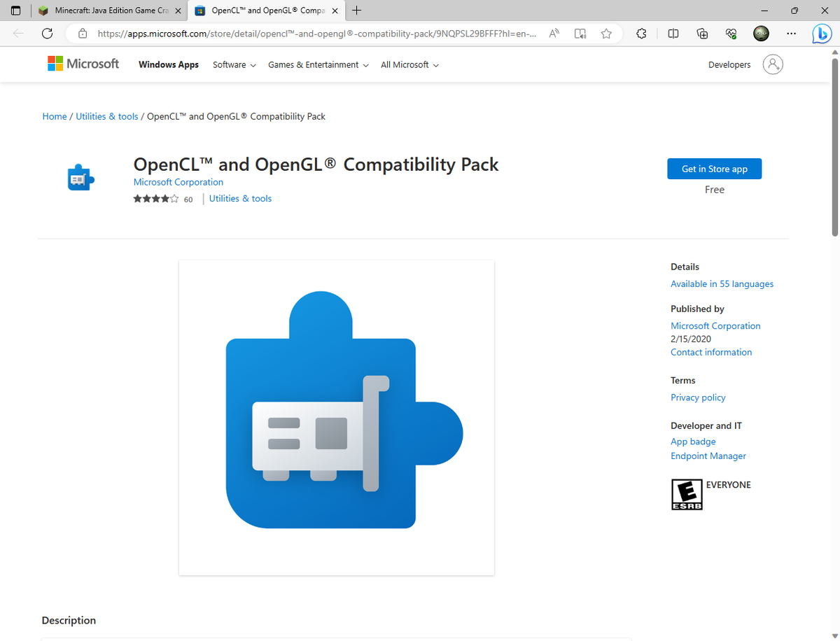840x641 pixels.
Task: Click the scrollbar down arrow
Action: [834, 635]
